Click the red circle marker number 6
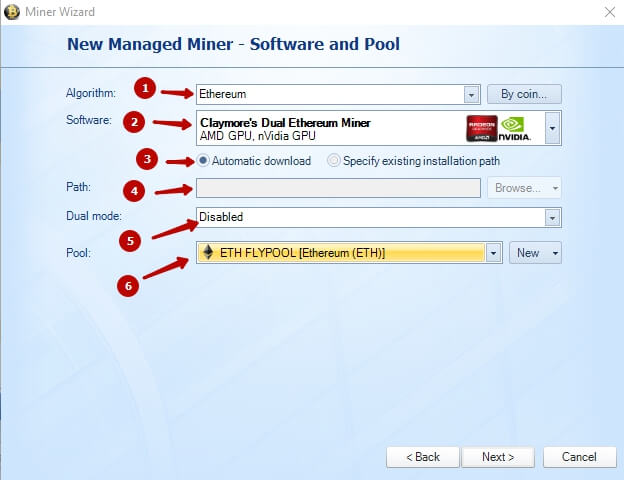The width and height of the screenshot is (624, 480). tap(128, 286)
